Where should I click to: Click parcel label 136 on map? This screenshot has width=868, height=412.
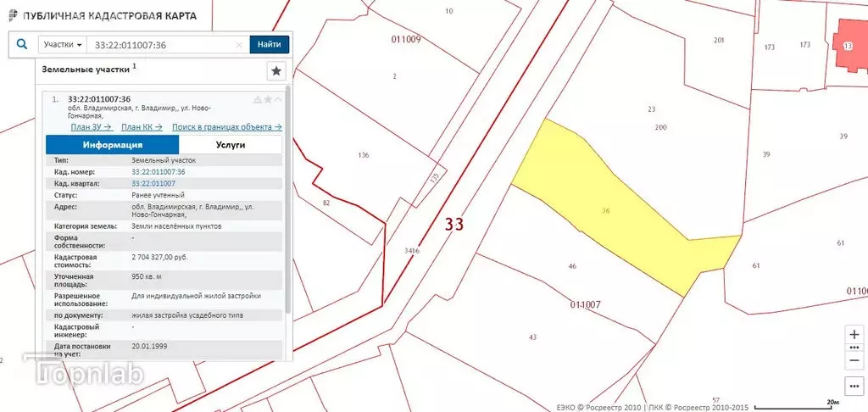pos(363,155)
